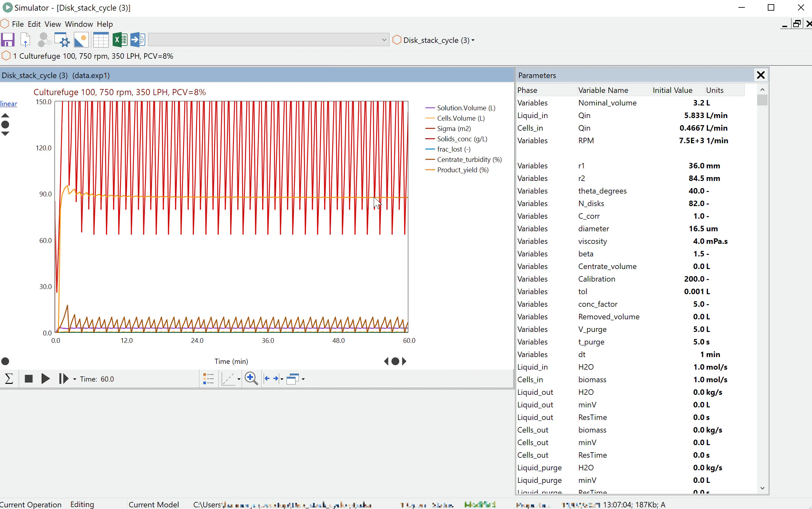Open dropdown arrow next to line style icon

239,379
